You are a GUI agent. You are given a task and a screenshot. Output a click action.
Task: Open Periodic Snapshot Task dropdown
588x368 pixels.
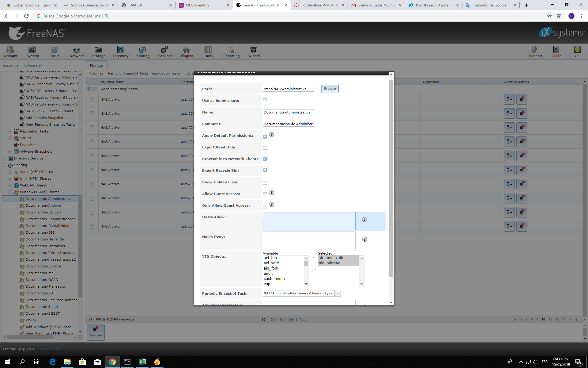338,293
